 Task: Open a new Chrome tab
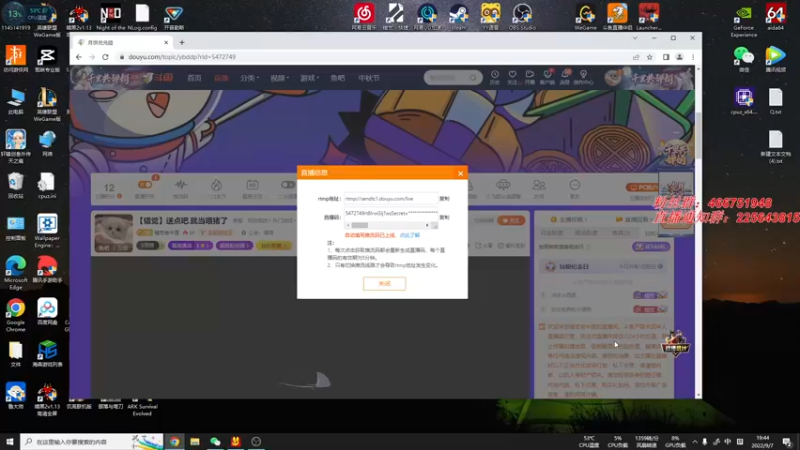click(x=182, y=43)
